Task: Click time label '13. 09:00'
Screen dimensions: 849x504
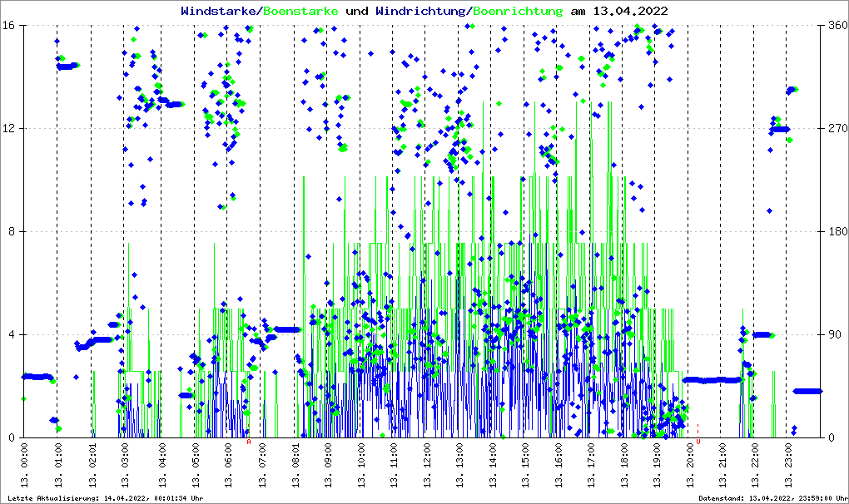Action: tap(328, 465)
